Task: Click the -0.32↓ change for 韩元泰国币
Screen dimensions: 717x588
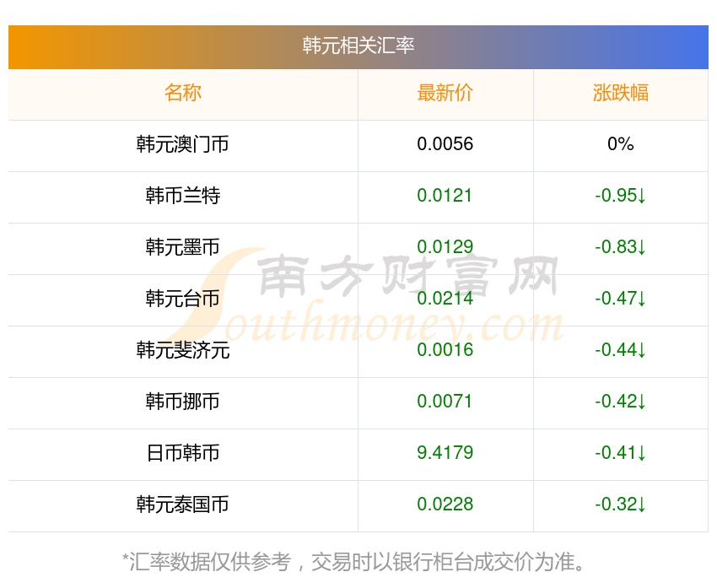Action: click(621, 504)
